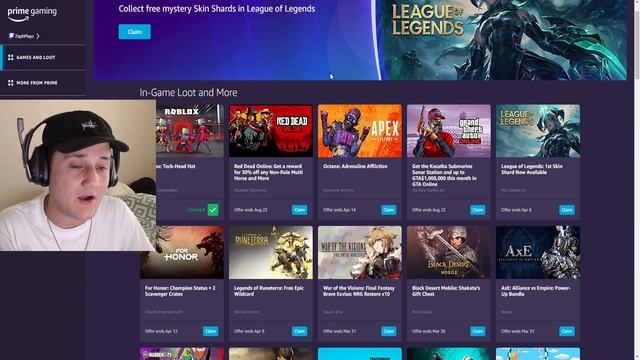Open the Legends of Runeterra thumbnail

click(271, 253)
